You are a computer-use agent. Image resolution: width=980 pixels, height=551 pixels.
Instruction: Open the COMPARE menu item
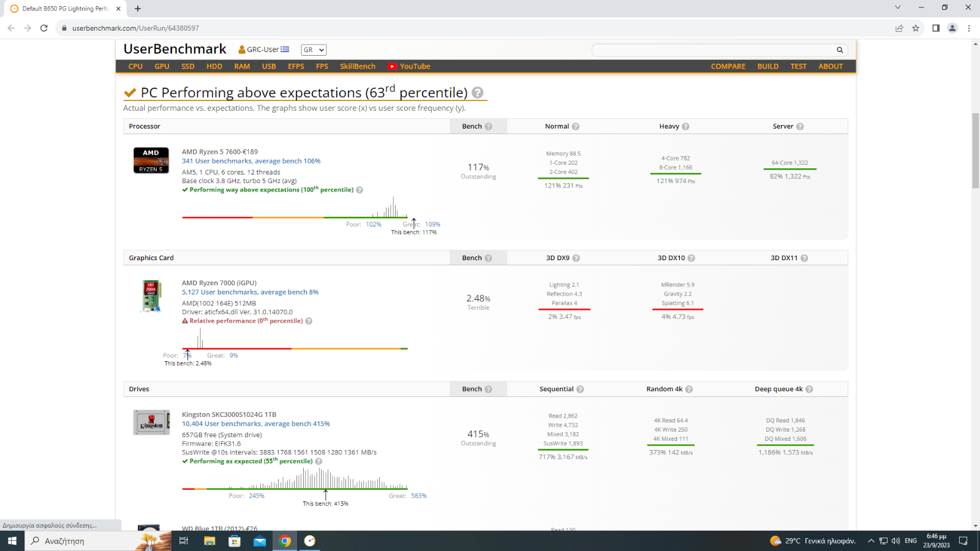pyautogui.click(x=728, y=67)
